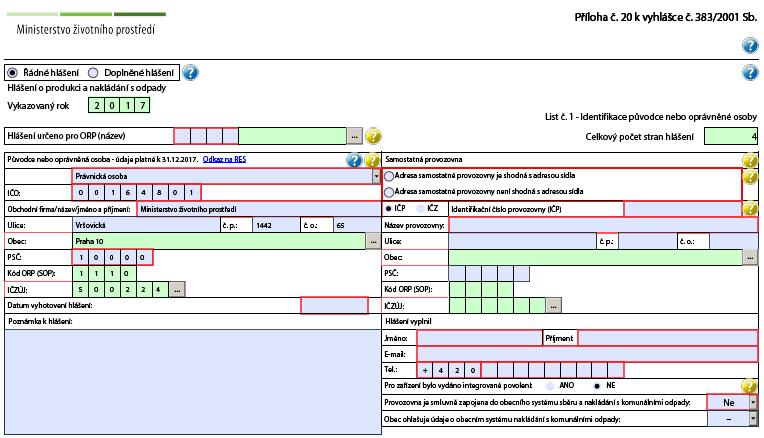The width and height of the screenshot is (764, 438).
Task: Choose address není shodná s adresou sídla option
Action: [x=389, y=192]
